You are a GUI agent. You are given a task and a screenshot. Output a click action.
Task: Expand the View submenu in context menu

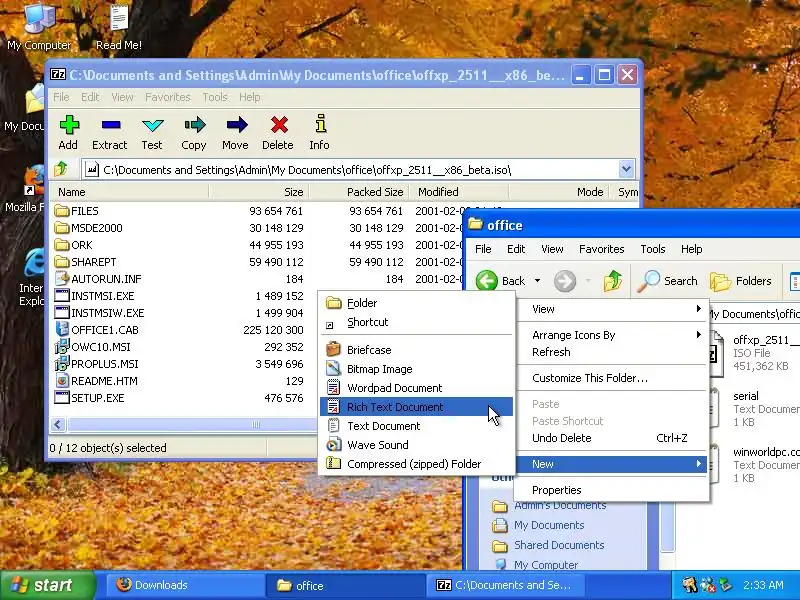(612, 309)
